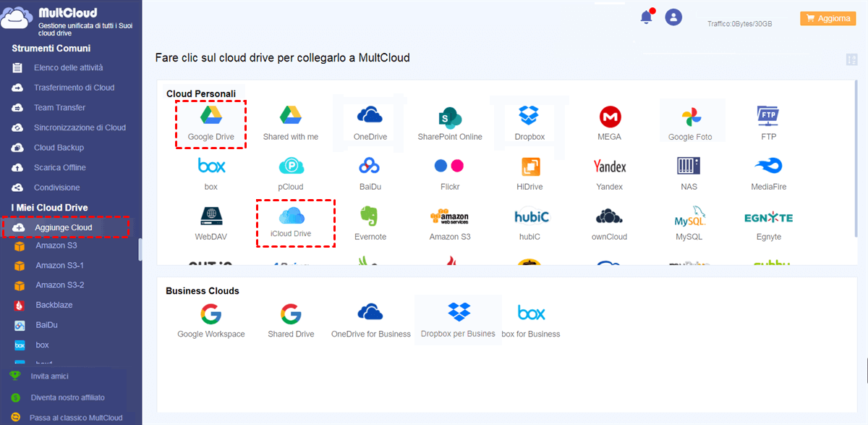Go to Trasferimento di Cloud

point(74,88)
